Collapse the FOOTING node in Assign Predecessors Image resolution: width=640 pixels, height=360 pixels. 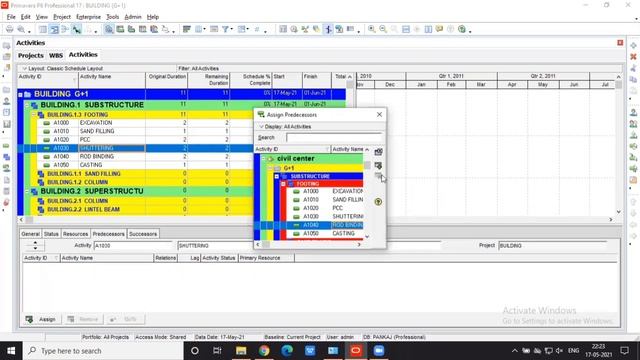(x=283, y=184)
